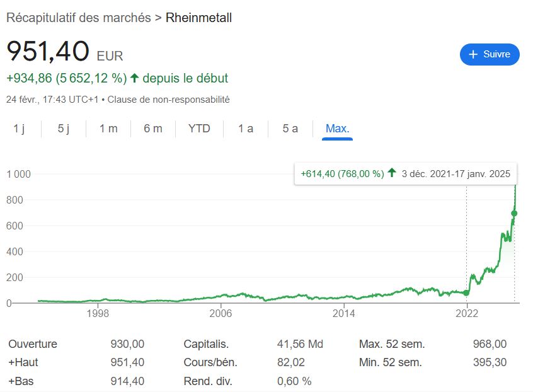Image resolution: width=533 pixels, height=392 pixels.
Task: Open the 'Récapitulatif des marchés' breadcrumb link
Action: tap(78, 18)
